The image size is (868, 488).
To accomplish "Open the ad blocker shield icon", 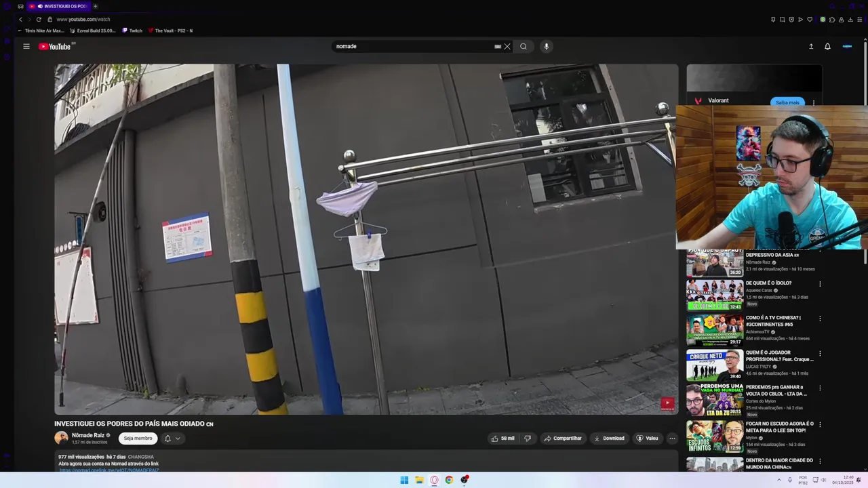I will (791, 19).
